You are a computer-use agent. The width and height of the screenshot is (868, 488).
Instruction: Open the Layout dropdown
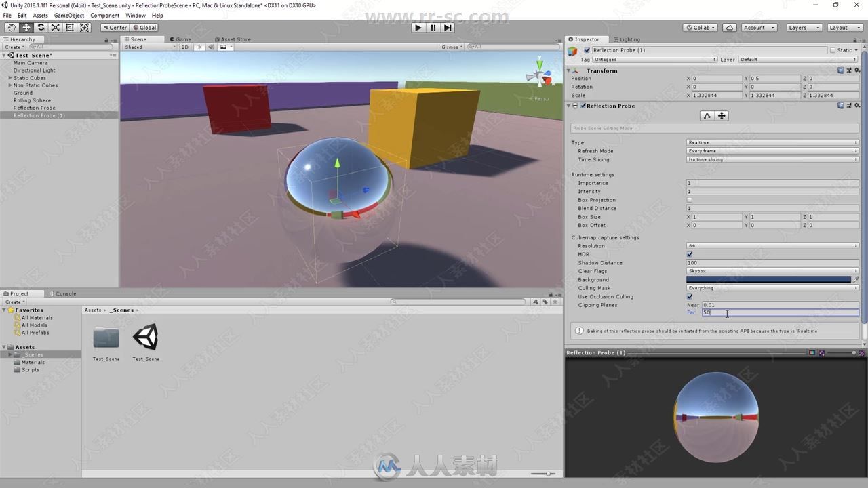click(844, 28)
